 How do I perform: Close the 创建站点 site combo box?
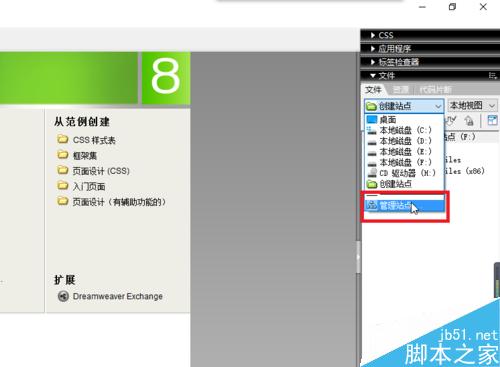click(x=404, y=106)
